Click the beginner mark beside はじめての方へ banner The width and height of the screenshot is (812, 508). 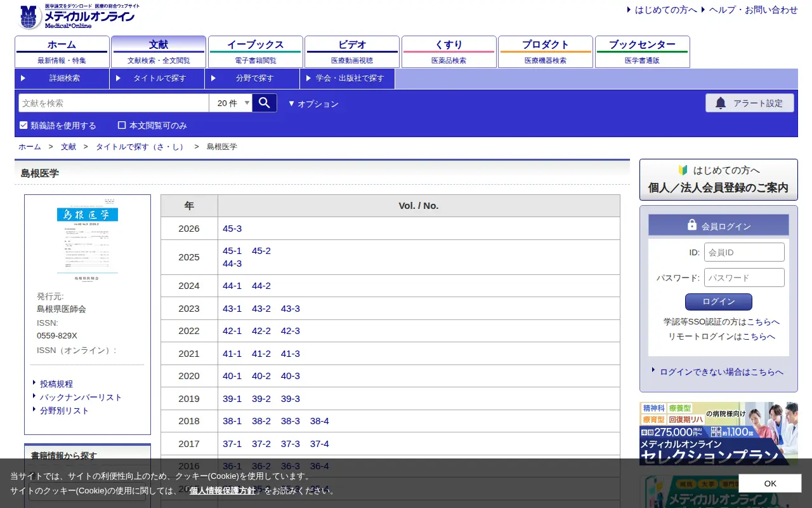683,170
